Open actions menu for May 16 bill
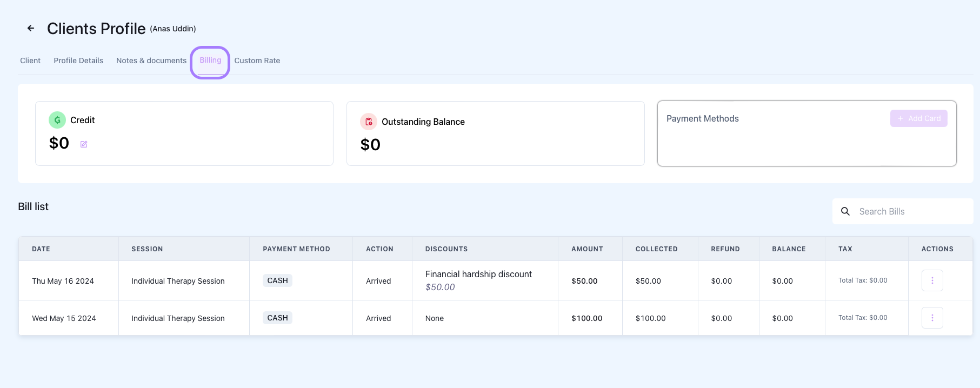This screenshot has height=388, width=980. pyautogui.click(x=932, y=280)
